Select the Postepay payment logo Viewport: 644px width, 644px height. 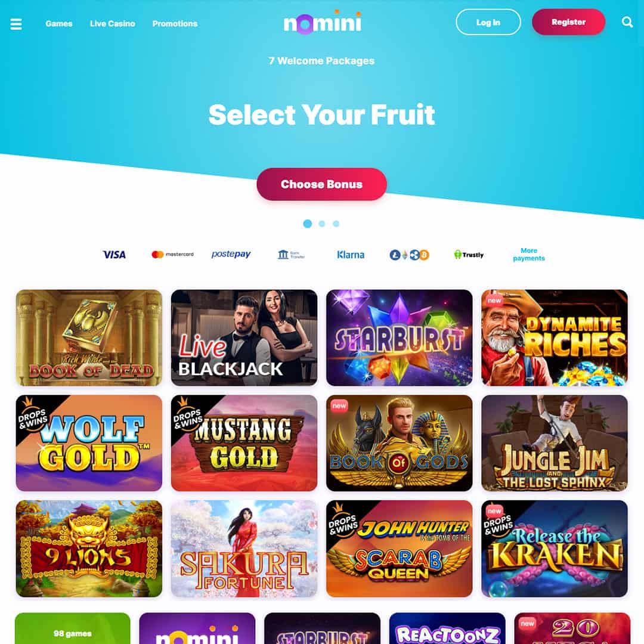pyautogui.click(x=231, y=254)
